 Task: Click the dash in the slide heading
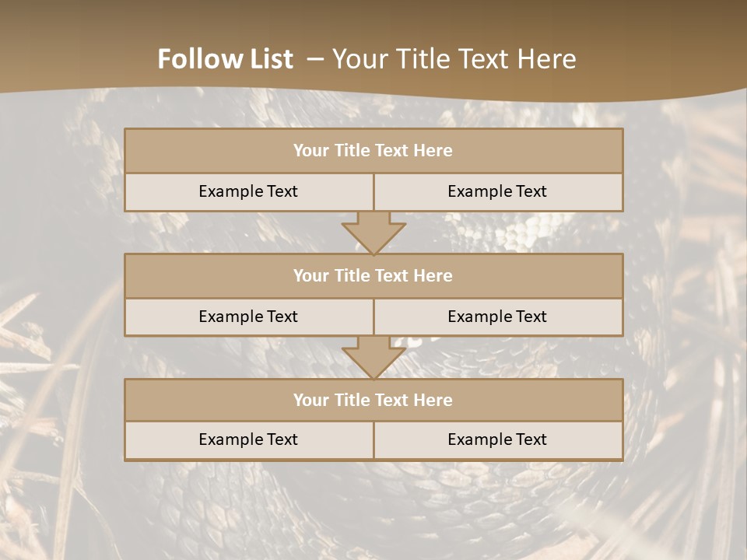point(315,59)
